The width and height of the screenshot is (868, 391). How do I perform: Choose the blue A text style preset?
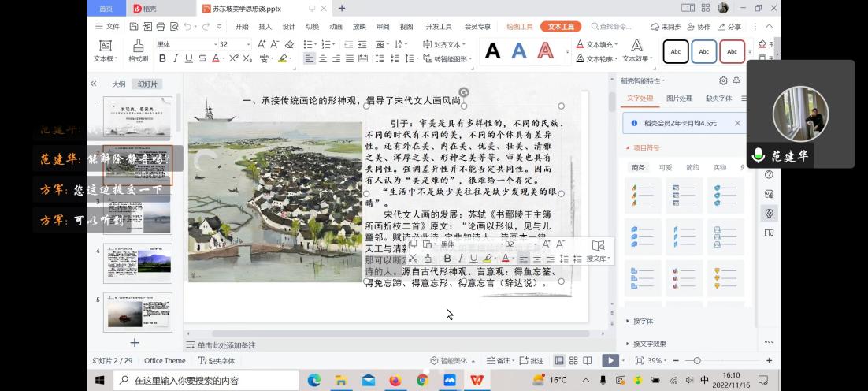(x=519, y=51)
